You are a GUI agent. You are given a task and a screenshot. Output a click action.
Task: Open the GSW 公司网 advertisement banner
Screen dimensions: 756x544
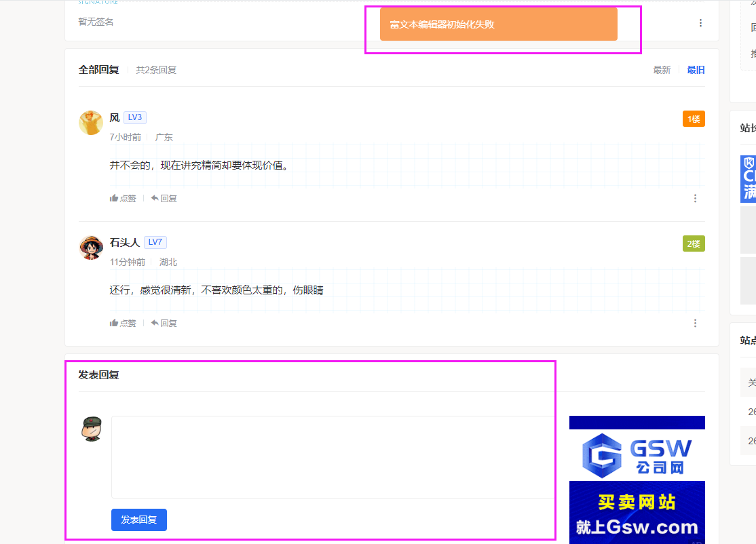[637, 480]
